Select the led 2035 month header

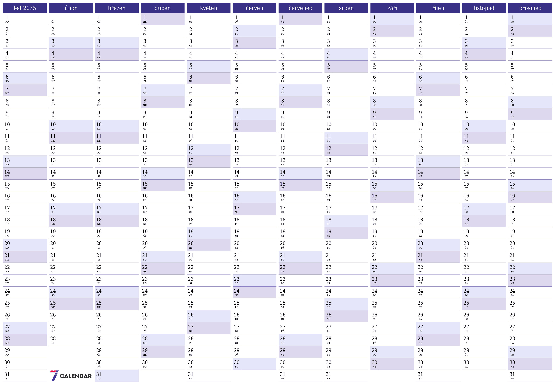pyautogui.click(x=24, y=6)
